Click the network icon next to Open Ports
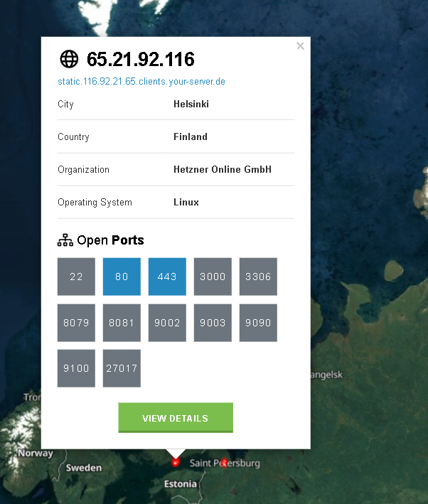This screenshot has height=504, width=428. tap(65, 240)
